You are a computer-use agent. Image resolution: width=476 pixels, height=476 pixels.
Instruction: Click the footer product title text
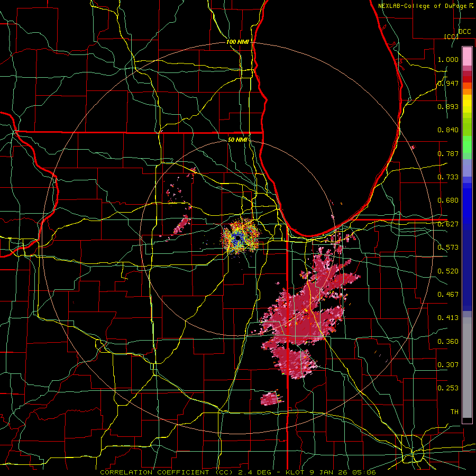coord(237,472)
